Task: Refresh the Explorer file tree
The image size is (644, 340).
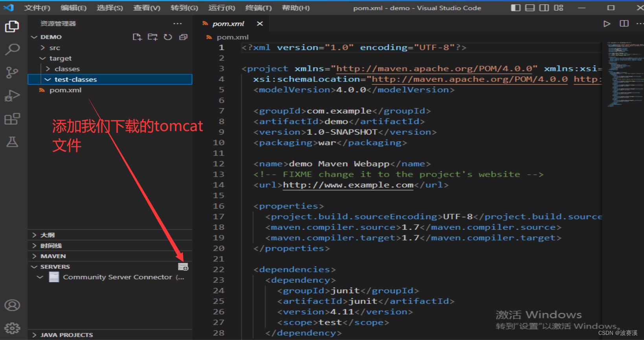Action: (168, 37)
